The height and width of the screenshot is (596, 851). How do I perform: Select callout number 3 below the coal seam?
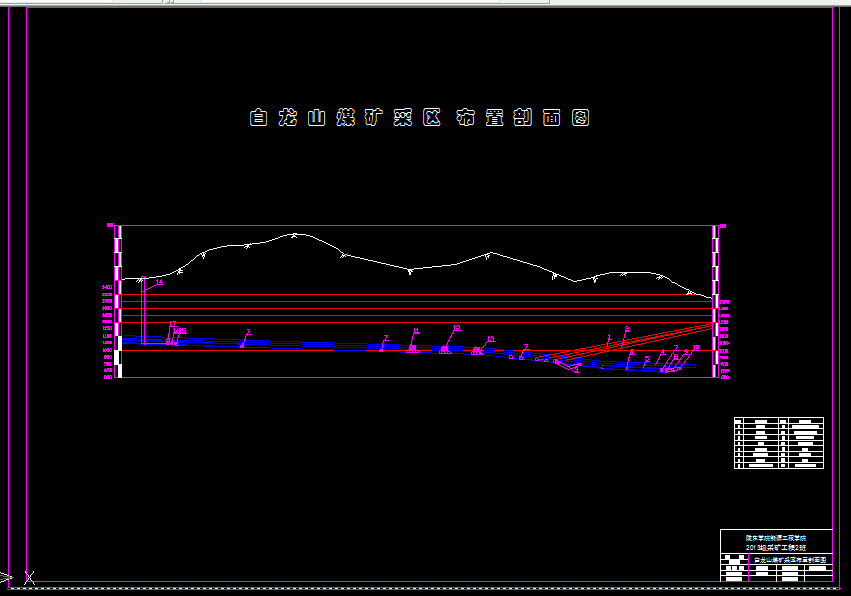point(577,369)
